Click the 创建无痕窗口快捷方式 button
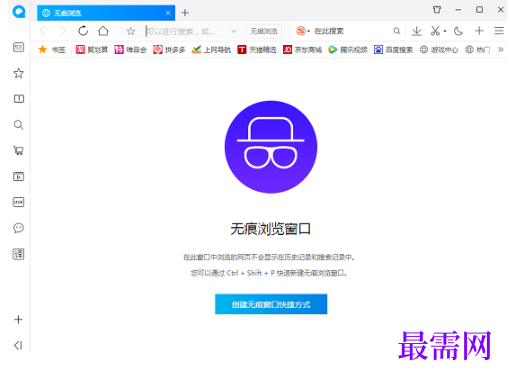 271,304
